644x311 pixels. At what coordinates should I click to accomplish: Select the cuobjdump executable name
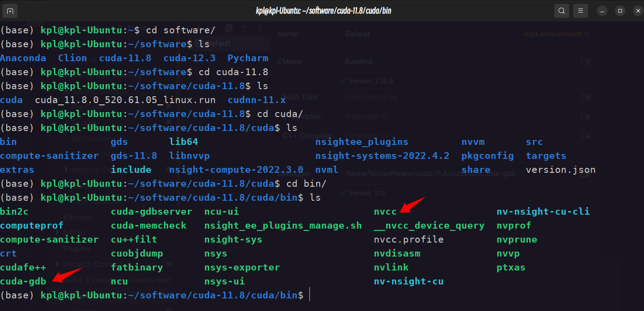tap(137, 253)
